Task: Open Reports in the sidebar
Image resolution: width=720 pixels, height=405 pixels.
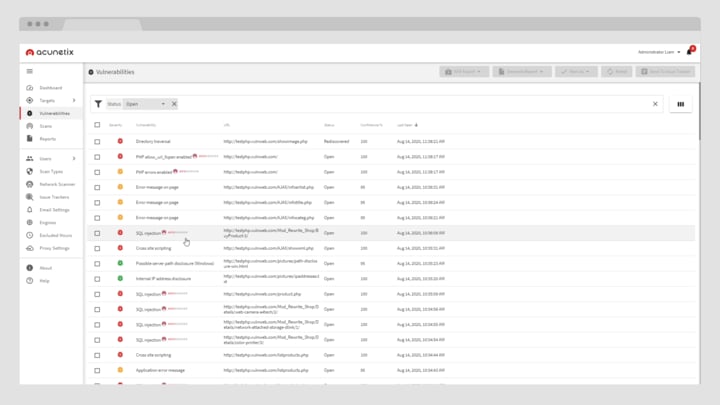Action: pyautogui.click(x=47, y=139)
